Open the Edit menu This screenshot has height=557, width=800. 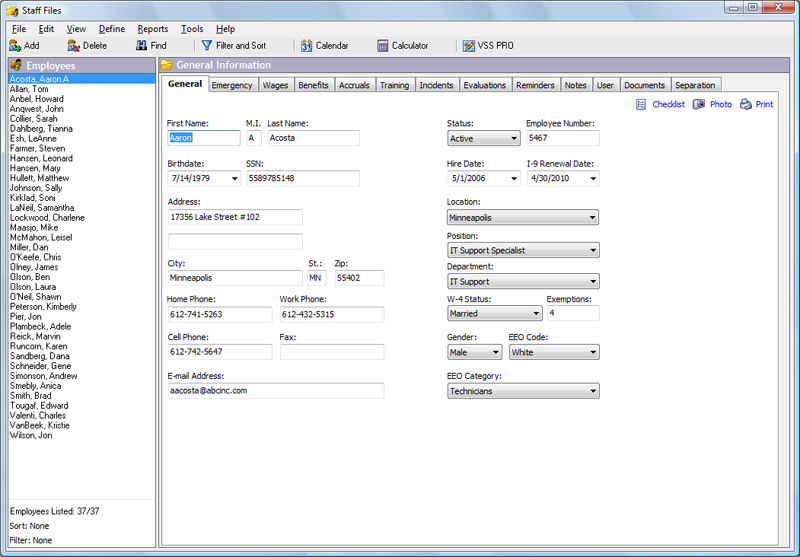46,29
